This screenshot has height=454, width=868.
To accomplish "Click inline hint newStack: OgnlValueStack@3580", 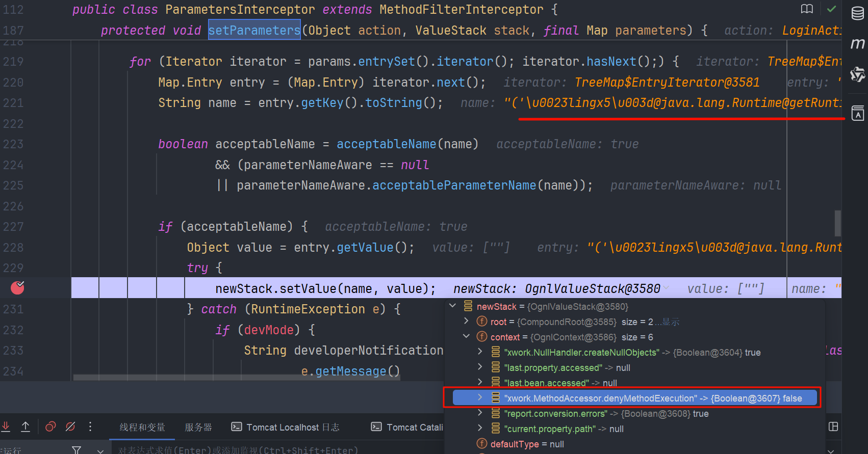I will coord(557,289).
